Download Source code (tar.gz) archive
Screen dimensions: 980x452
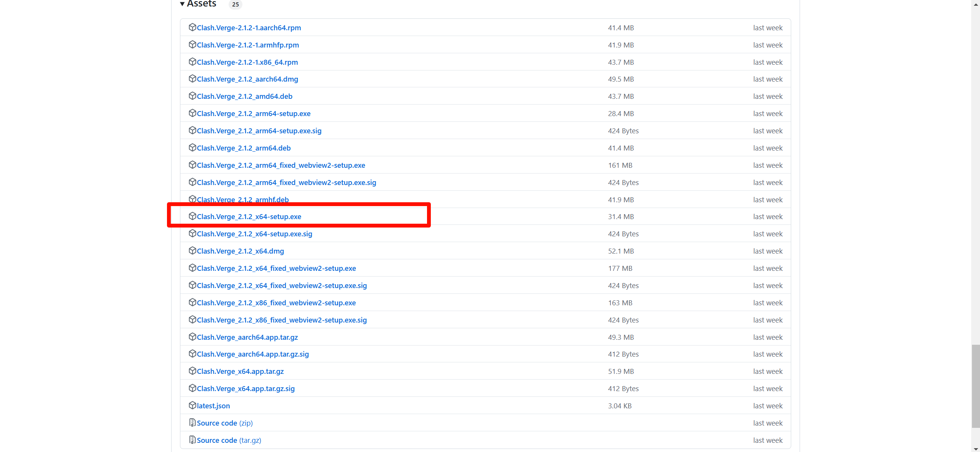click(229, 441)
